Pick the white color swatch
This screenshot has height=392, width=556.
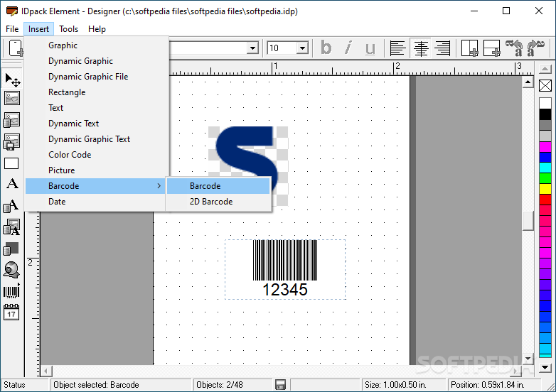545,103
